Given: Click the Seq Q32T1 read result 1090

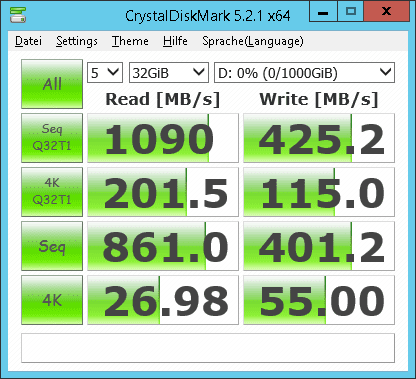Looking at the screenshot, I should pos(163,138).
